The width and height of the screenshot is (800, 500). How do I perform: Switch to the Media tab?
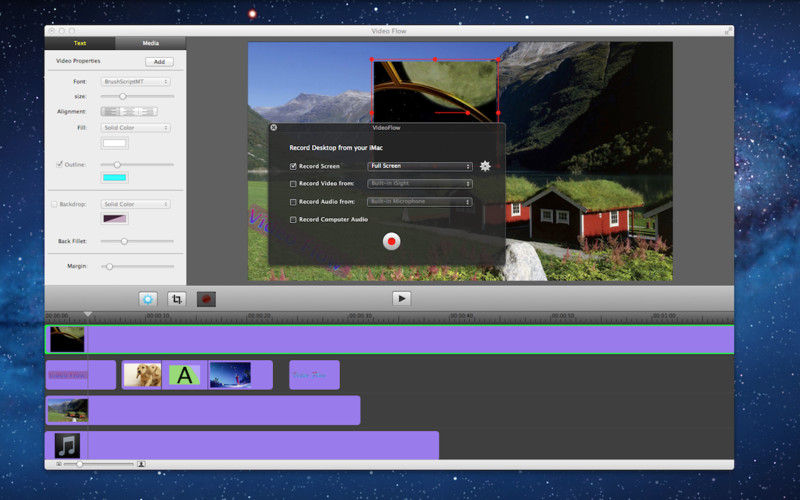(x=151, y=43)
